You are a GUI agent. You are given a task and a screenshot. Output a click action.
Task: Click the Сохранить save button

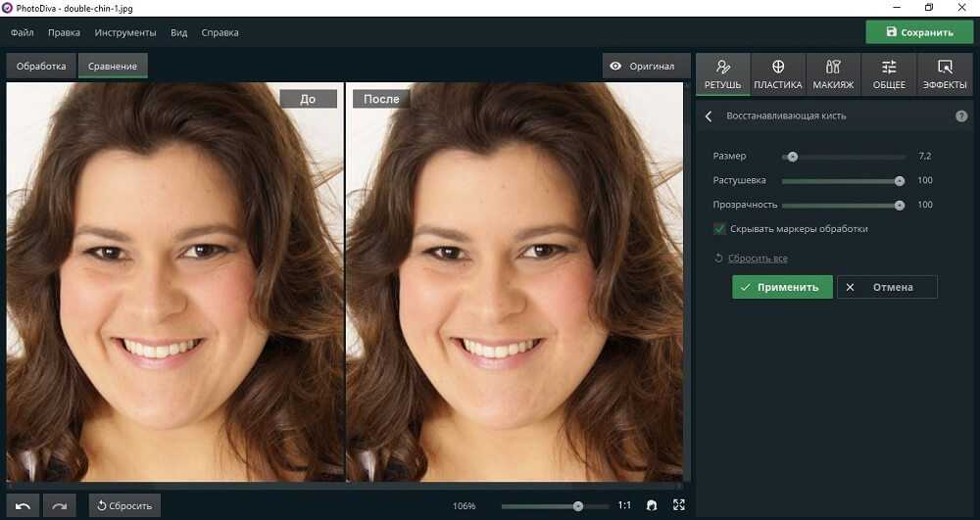click(918, 32)
